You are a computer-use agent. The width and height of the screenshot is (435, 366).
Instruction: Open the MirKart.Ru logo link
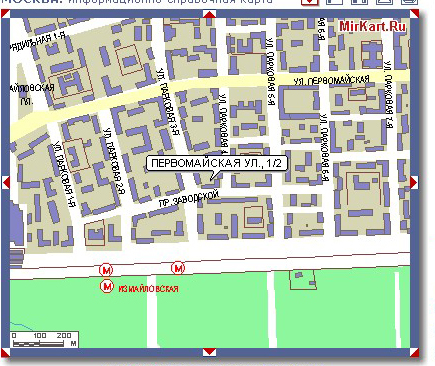coord(372,26)
